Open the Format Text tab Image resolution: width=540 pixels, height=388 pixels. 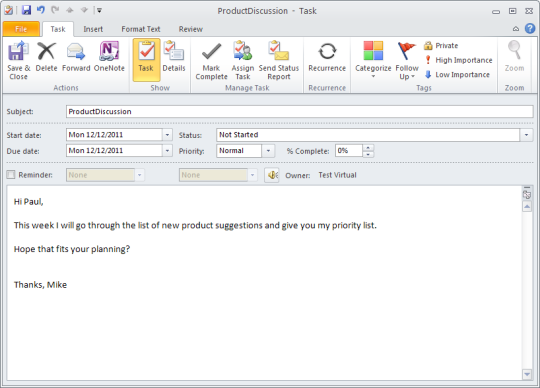141,29
